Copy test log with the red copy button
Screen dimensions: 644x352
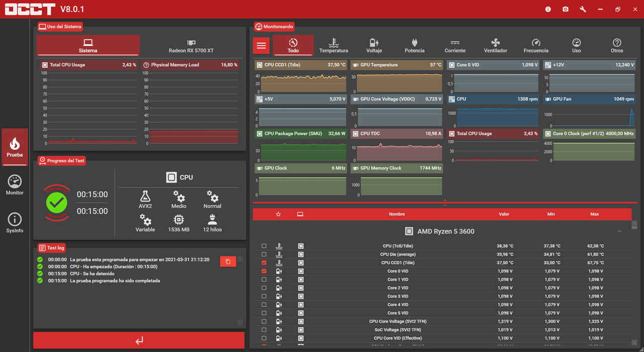228,261
